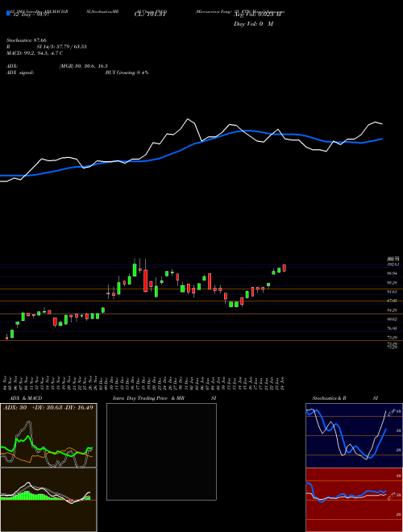Click the 80.62 price axis label
Screen dimensions: 403x532
coord(393,319)
